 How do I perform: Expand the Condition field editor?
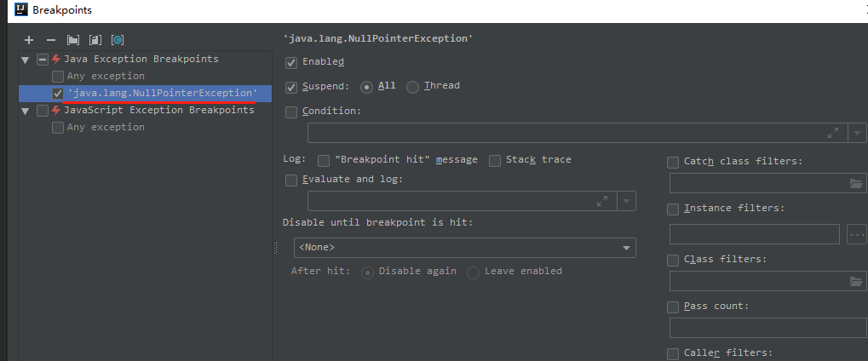tap(832, 133)
